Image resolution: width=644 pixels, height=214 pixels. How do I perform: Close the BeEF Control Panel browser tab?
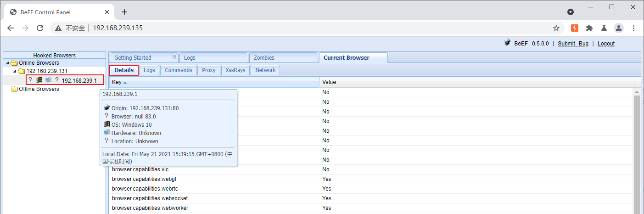(x=106, y=12)
